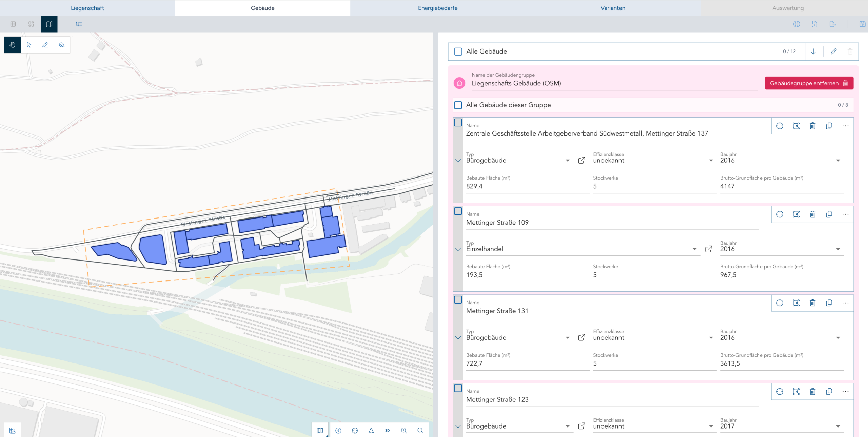Select the Mettinger Straße 109 checkbox

pyautogui.click(x=458, y=211)
